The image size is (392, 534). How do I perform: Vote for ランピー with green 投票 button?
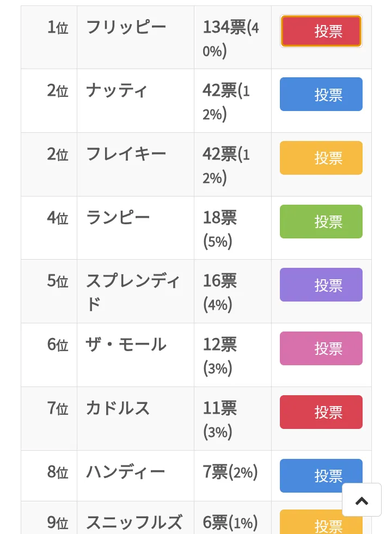(321, 222)
